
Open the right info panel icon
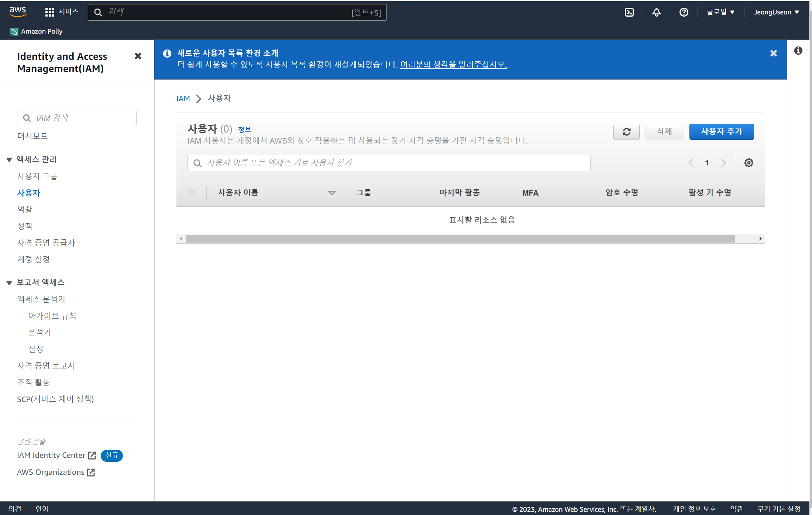point(798,51)
